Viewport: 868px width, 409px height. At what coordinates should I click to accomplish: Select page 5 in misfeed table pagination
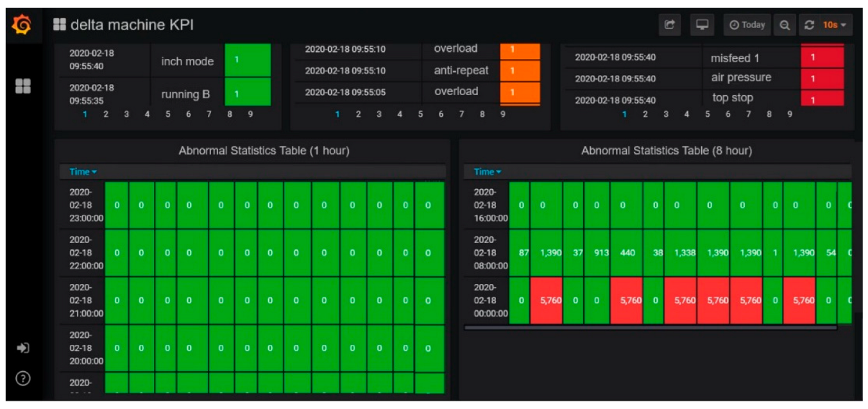[707, 115]
